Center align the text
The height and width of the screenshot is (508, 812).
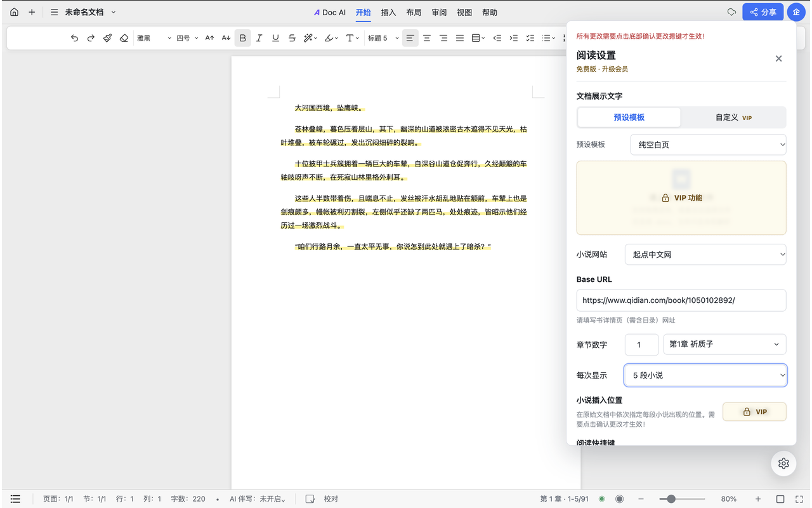coord(427,38)
